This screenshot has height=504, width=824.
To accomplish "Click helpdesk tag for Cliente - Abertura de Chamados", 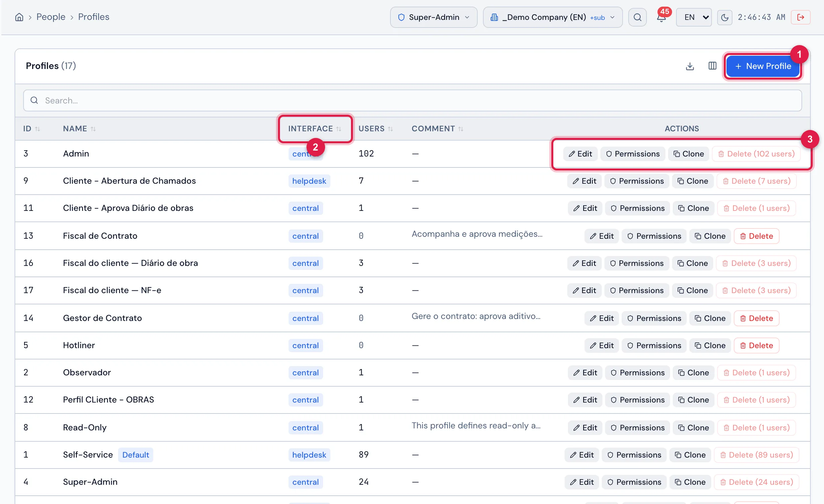I will click(309, 181).
